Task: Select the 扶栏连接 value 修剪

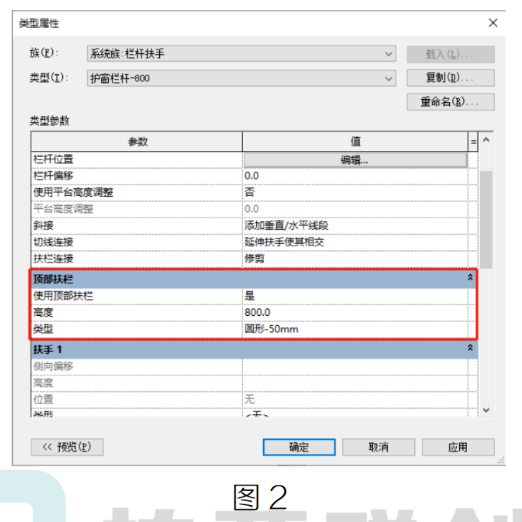Action: pos(355,259)
